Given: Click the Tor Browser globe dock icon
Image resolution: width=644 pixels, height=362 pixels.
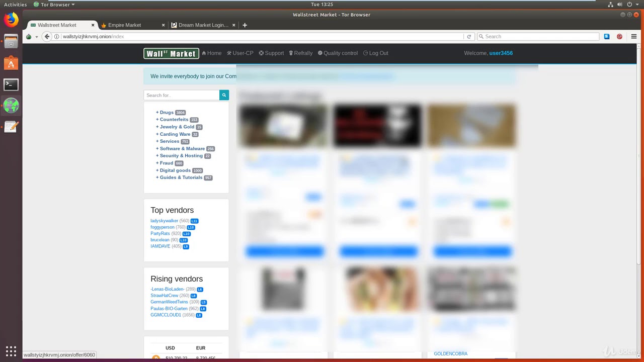Looking at the screenshot, I should point(11,106).
